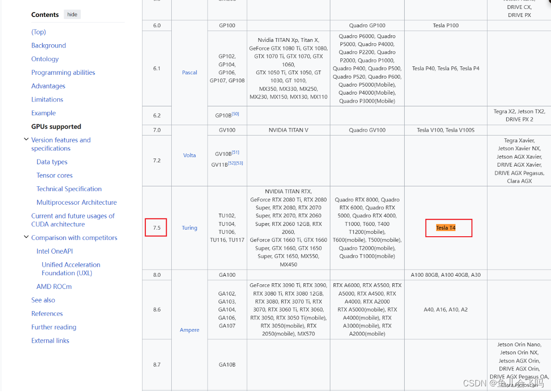Viewport: 551px width, 392px height.
Task: Click the Quadro GV100 cell
Action: point(367,130)
